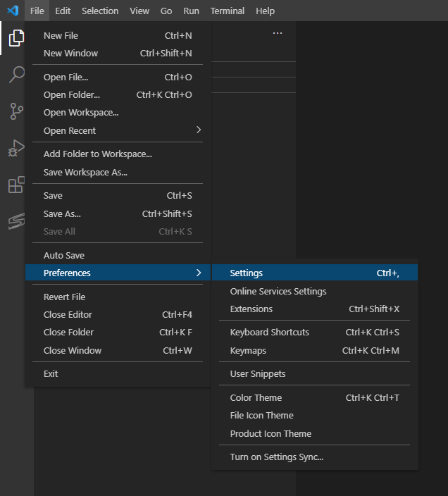Click the S-shaped icon at bottom of activity bar
The height and width of the screenshot is (496, 448).
(x=15, y=222)
